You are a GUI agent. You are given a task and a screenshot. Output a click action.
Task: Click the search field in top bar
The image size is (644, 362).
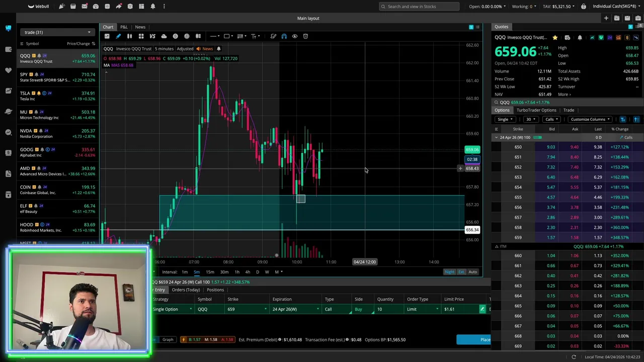[x=419, y=7]
